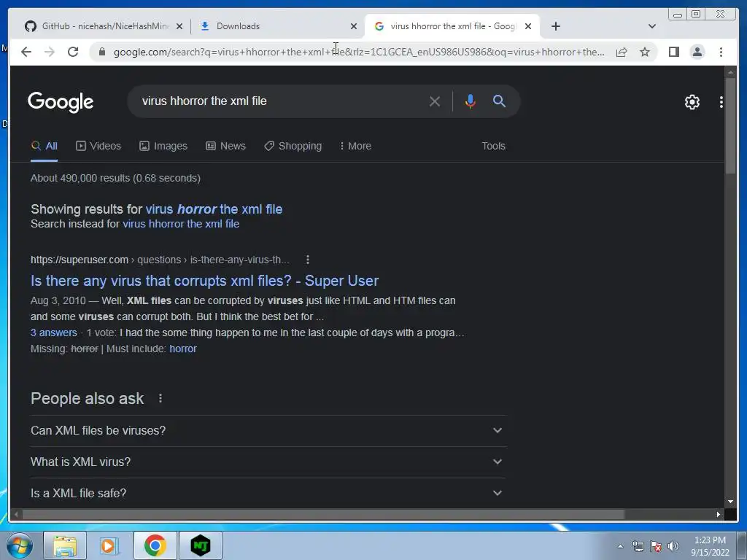747x560 pixels.
Task: Open Action Center flag tray icon
Action: [656, 546]
